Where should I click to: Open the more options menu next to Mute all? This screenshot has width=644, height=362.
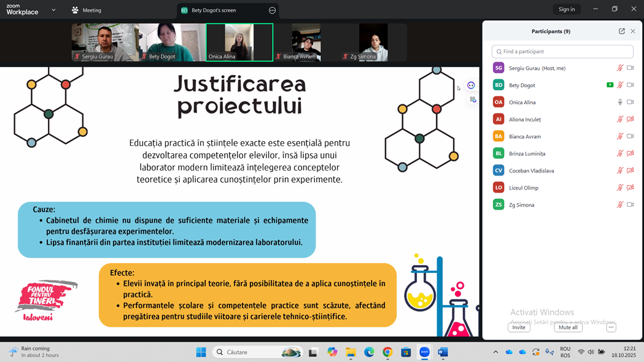(x=611, y=328)
